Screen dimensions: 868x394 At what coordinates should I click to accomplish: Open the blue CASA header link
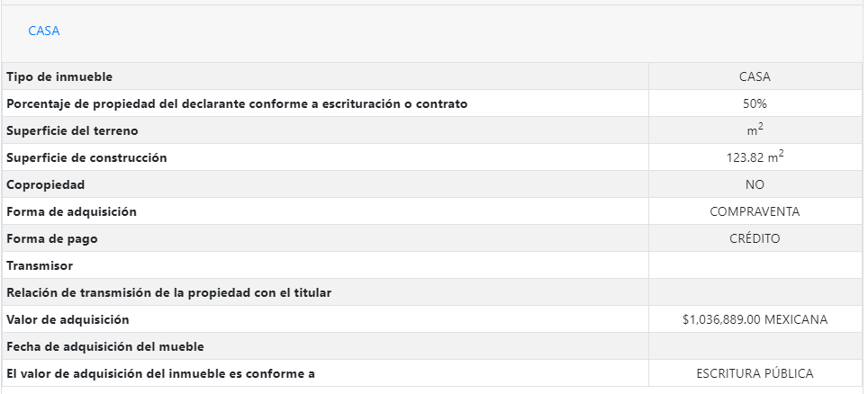(44, 31)
